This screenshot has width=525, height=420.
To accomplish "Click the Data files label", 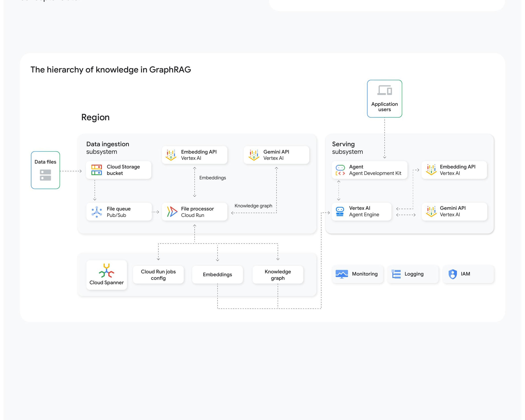I will [45, 162].
